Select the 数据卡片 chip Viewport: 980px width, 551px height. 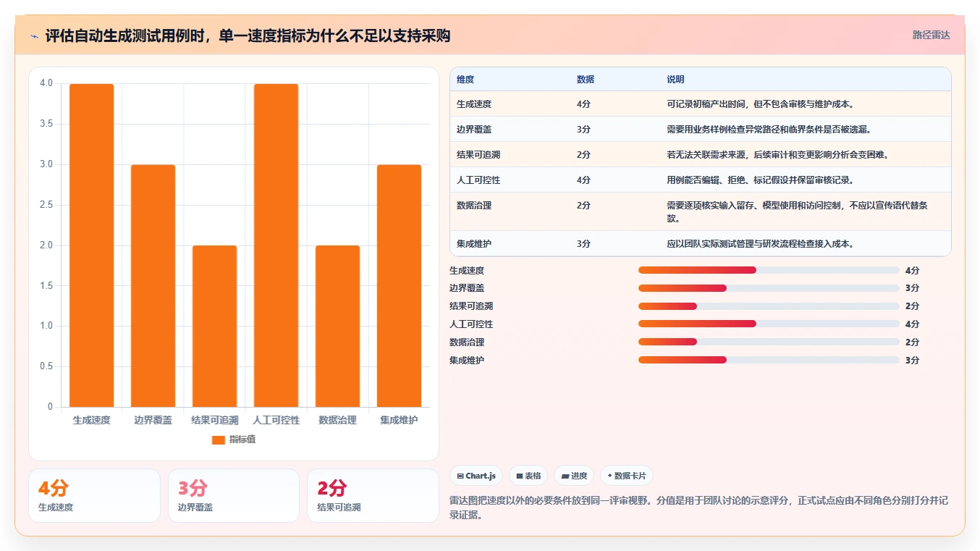(x=628, y=476)
